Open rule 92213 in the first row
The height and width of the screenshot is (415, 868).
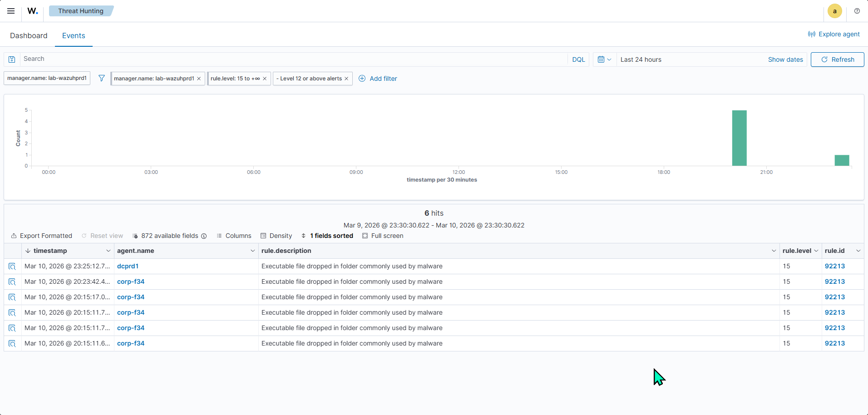(834, 266)
